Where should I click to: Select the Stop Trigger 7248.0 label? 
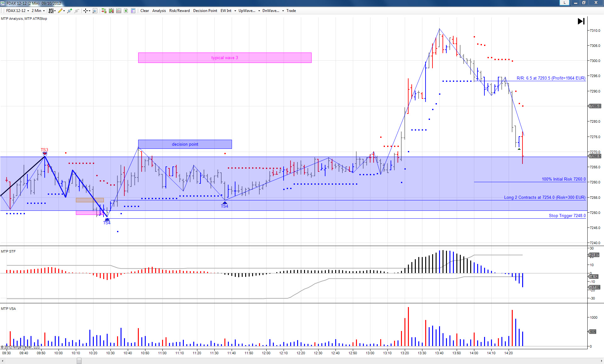567,216
